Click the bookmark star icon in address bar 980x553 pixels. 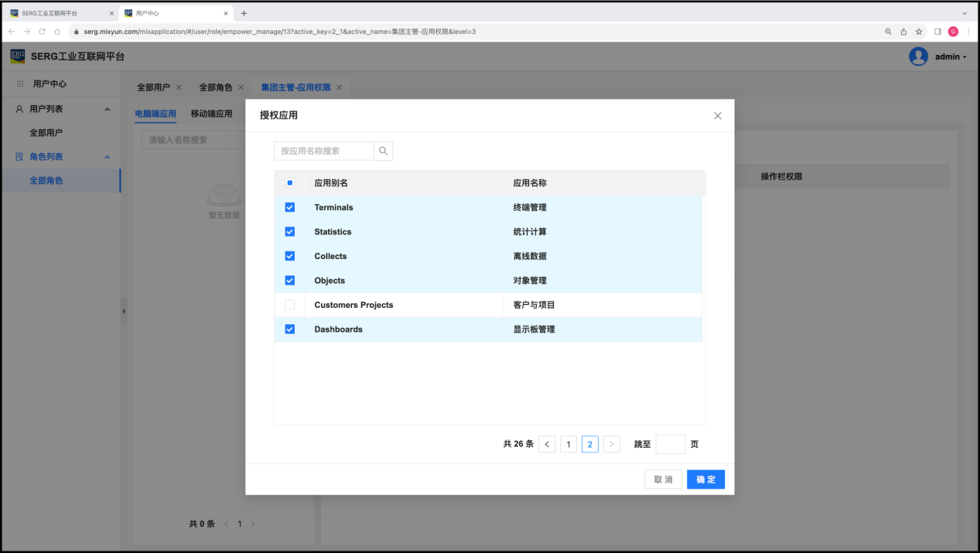pyautogui.click(x=919, y=32)
